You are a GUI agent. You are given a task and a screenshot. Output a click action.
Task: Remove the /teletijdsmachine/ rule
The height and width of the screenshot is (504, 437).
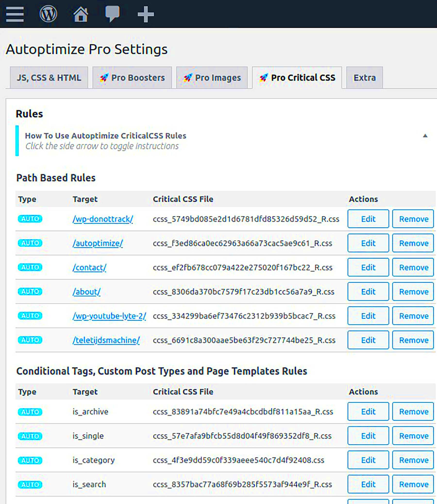[x=413, y=340]
